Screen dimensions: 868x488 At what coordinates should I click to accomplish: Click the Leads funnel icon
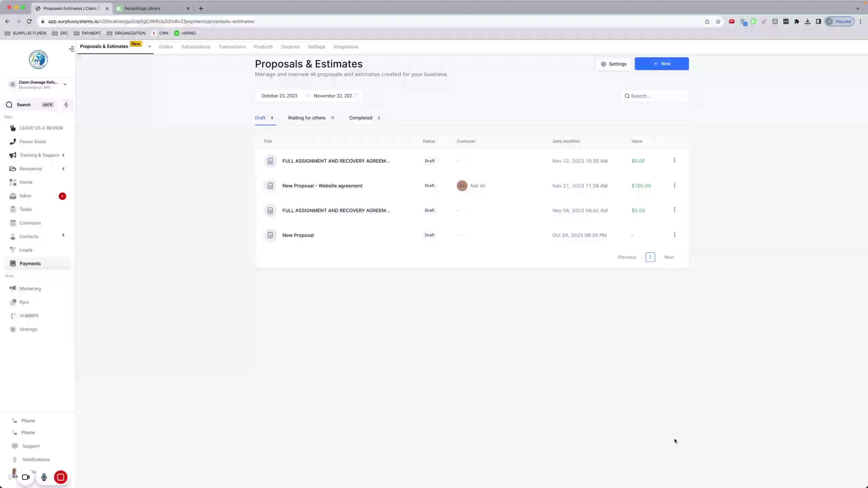13,250
